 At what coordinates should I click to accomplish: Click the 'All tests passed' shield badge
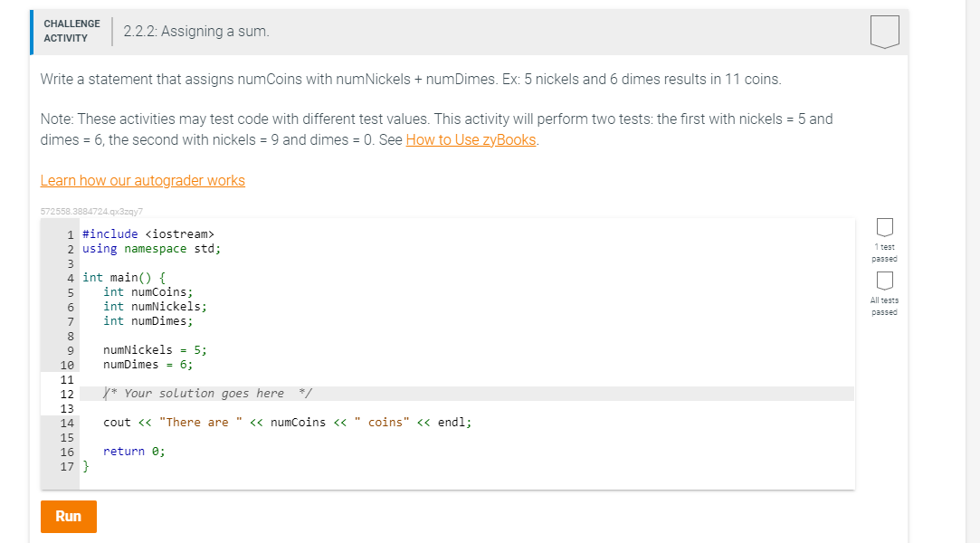[884, 282]
